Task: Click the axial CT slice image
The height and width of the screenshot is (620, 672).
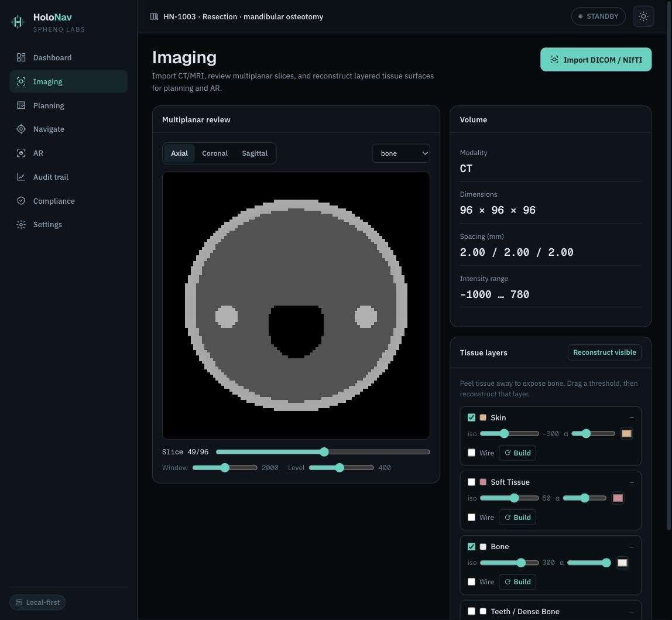Action: click(296, 305)
